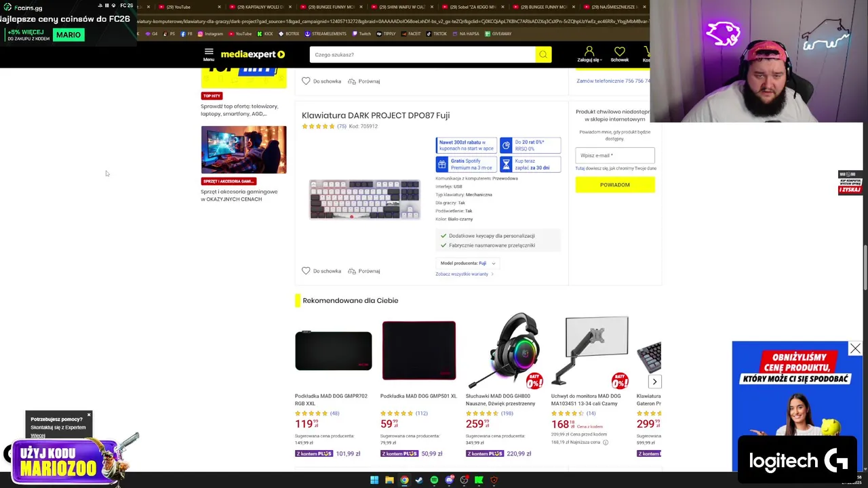
Task: Open Uchwyt do monitora MAD DOG thumbnail
Action: tap(590, 350)
